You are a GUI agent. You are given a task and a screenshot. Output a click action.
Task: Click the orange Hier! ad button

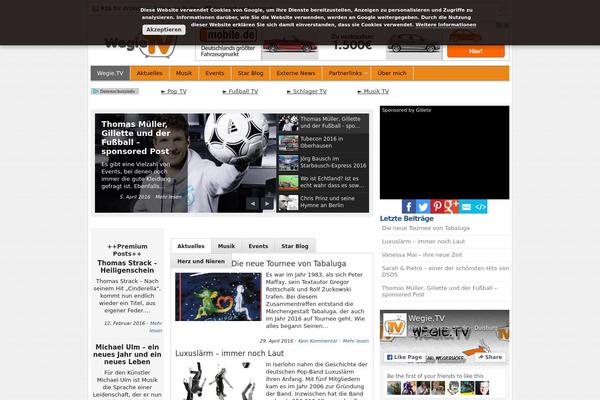tap(476, 51)
